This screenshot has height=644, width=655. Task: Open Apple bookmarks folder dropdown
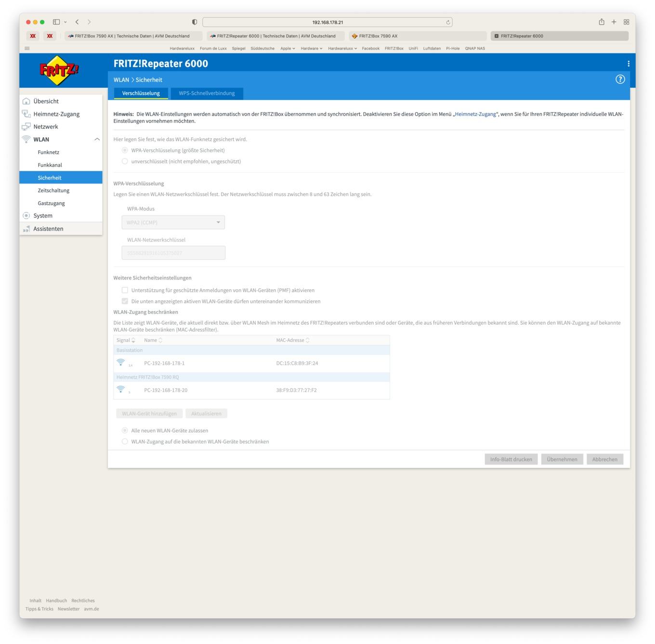288,48
